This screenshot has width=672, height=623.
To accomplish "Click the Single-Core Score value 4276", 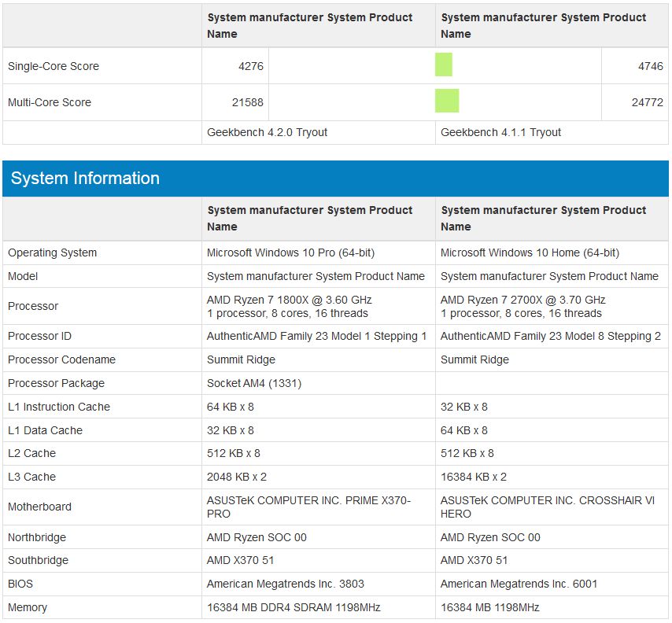I will pyautogui.click(x=251, y=66).
